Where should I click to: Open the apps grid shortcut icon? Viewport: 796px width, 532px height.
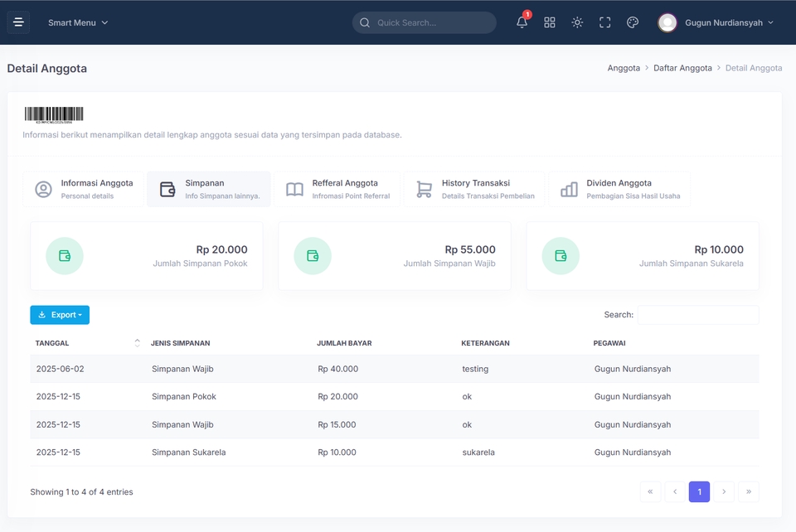pyautogui.click(x=549, y=22)
